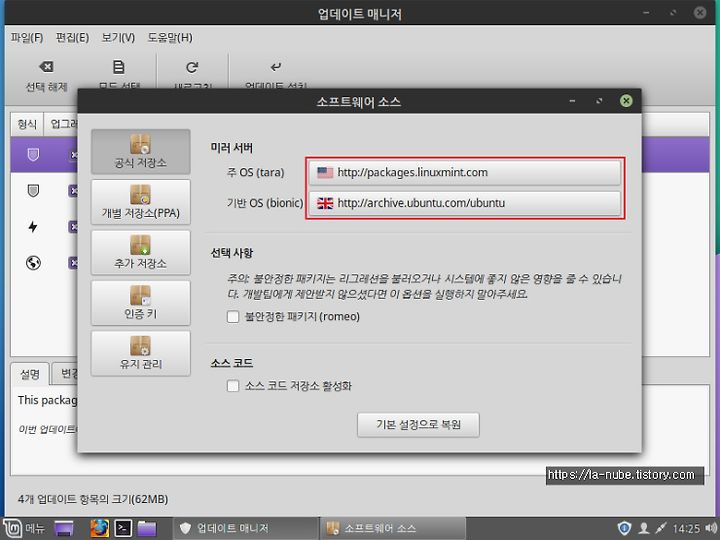Click the volume speaker tray icon
Image resolution: width=720 pixels, height=540 pixels.
711,529
